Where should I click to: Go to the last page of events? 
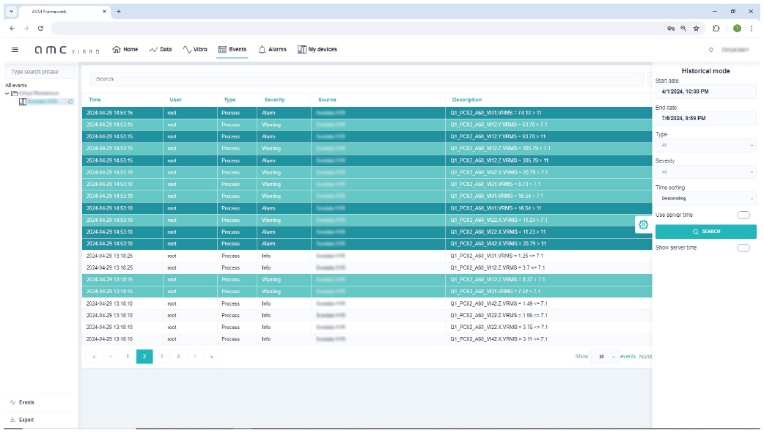tap(212, 356)
